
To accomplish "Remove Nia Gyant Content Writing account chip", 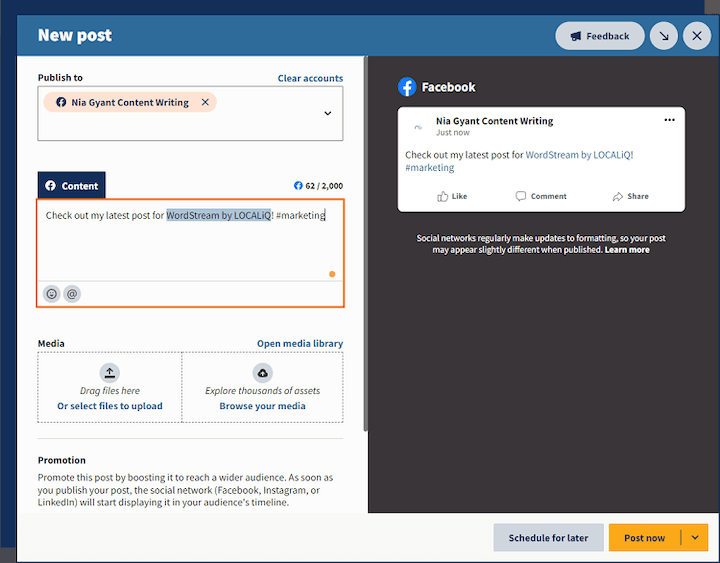I will click(205, 102).
